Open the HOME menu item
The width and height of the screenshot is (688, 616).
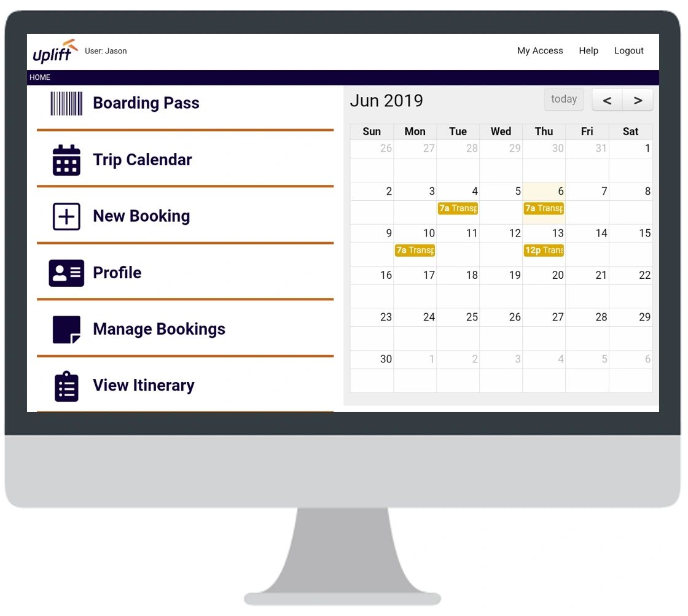click(x=40, y=77)
